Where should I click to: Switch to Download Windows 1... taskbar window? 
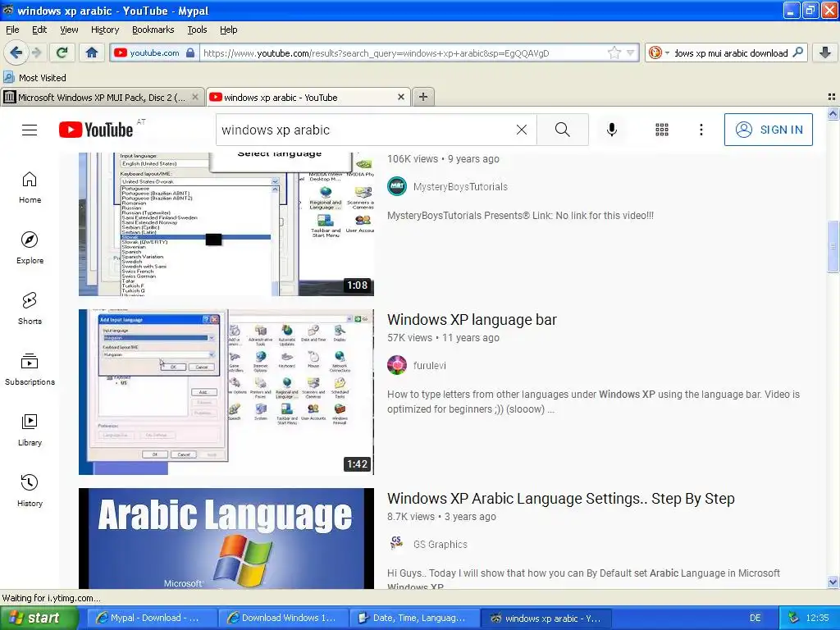click(282, 618)
